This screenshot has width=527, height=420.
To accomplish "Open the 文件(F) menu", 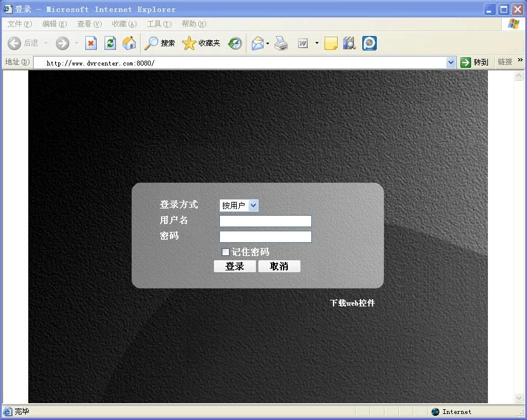I will click(x=19, y=24).
